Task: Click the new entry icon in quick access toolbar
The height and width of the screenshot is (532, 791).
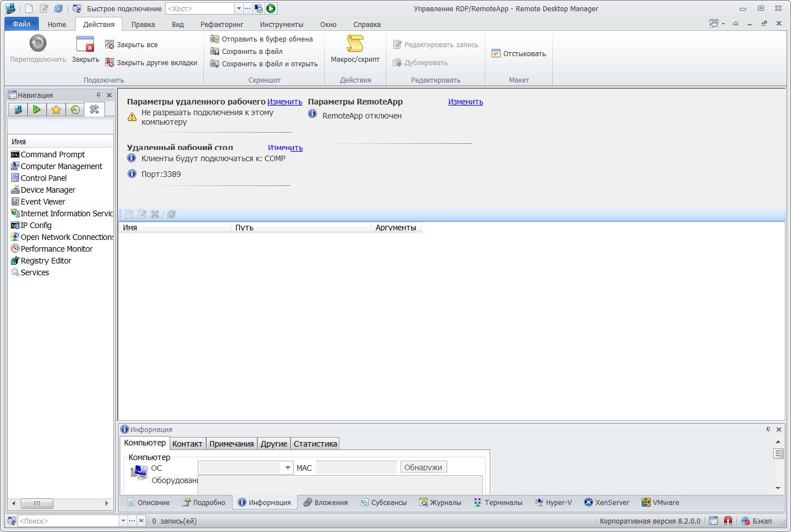Action: pyautogui.click(x=29, y=8)
